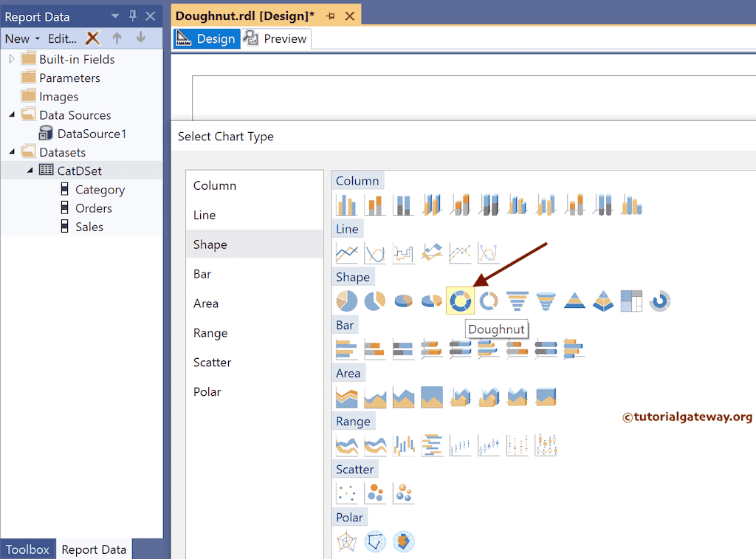Select the Tree map chart icon
Image resolution: width=756 pixels, height=559 pixels.
631,301
